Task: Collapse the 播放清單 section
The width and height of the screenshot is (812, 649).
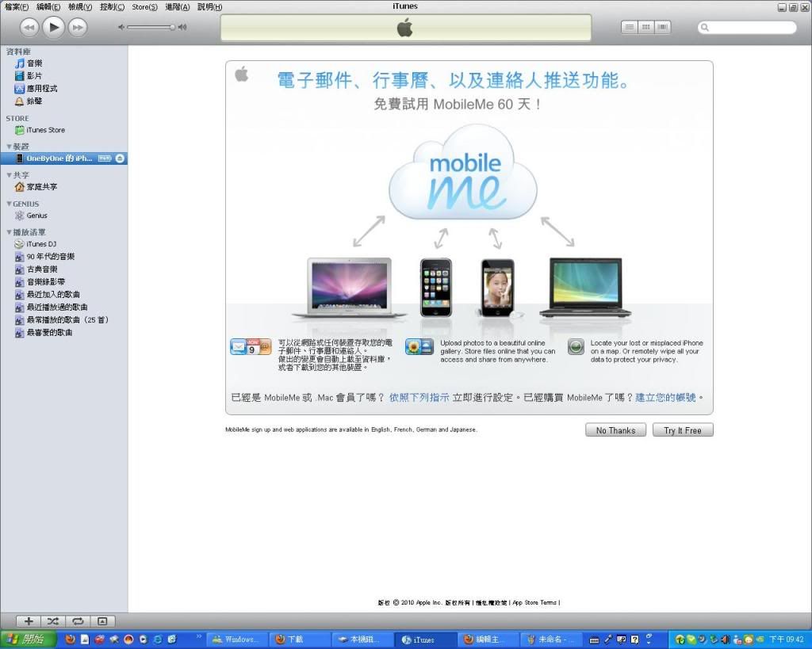Action: click(x=10, y=232)
